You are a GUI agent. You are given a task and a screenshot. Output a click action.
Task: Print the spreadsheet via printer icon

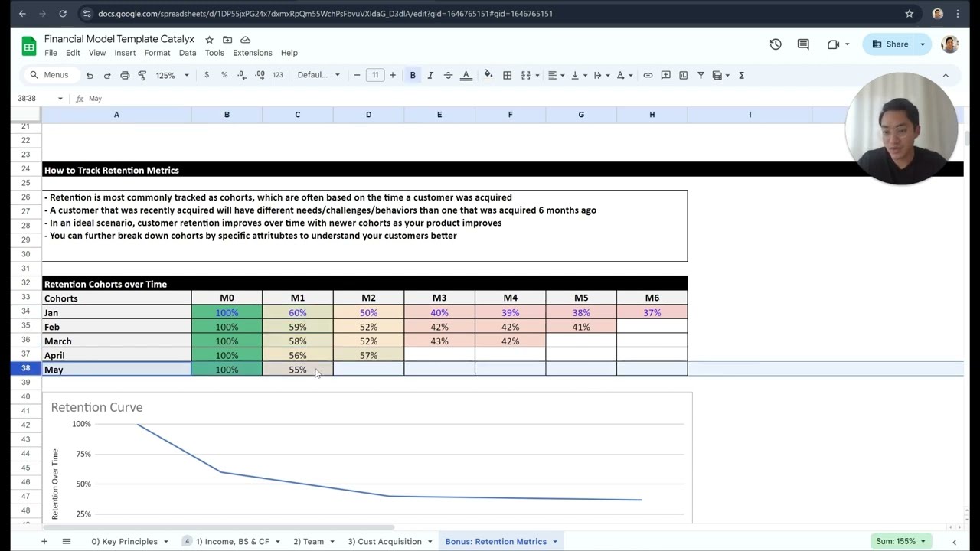click(x=125, y=75)
